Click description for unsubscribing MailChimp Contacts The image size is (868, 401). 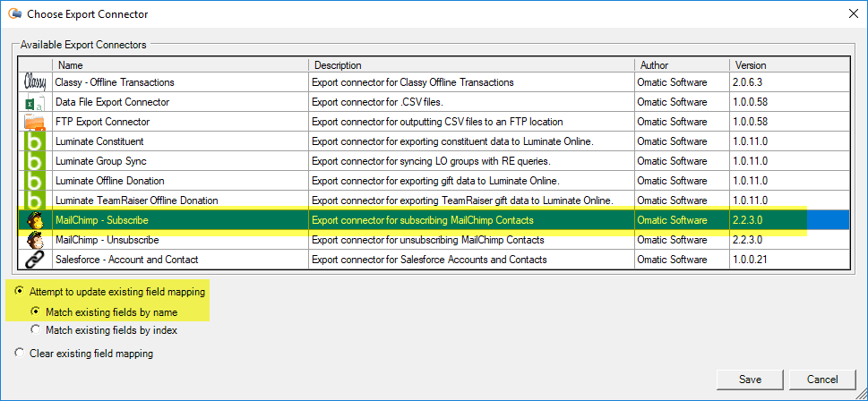pos(428,240)
